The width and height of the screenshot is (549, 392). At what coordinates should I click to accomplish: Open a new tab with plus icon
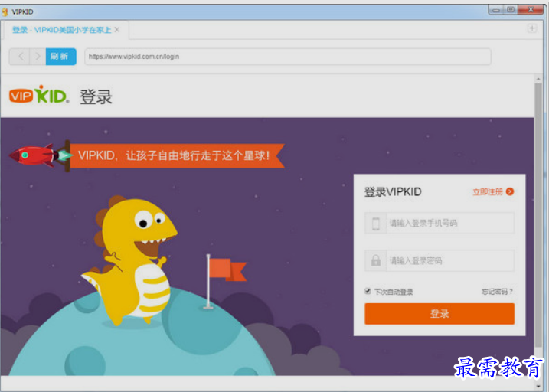532,28
